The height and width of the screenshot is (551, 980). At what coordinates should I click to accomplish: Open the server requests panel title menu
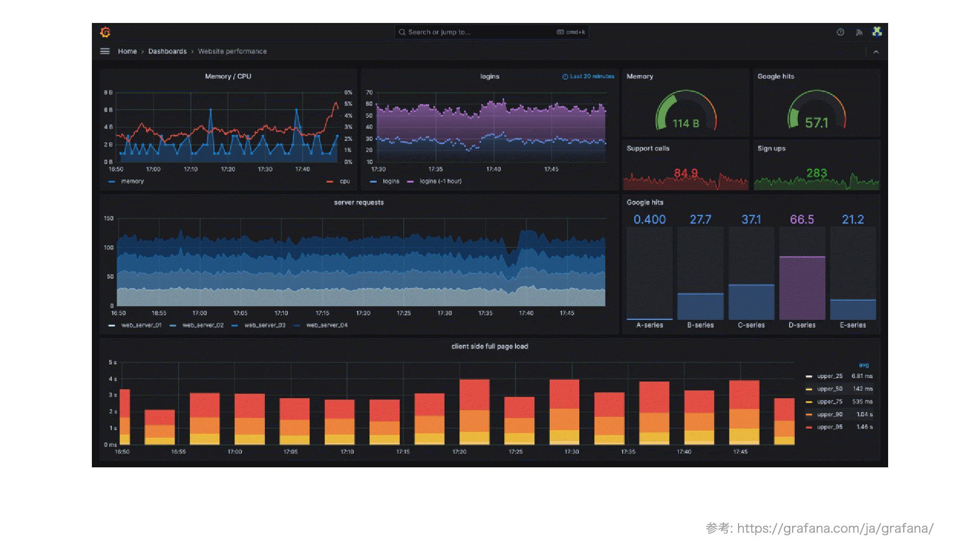click(x=358, y=203)
